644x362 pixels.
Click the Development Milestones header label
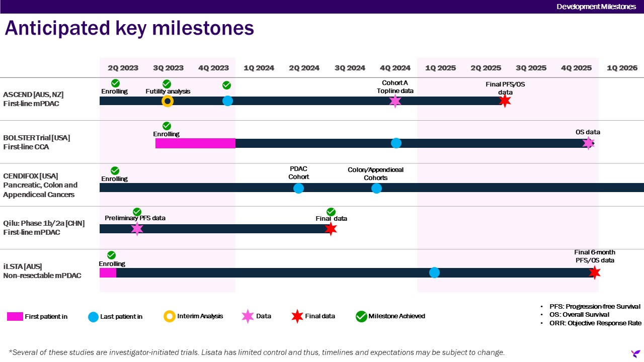pos(596,7)
